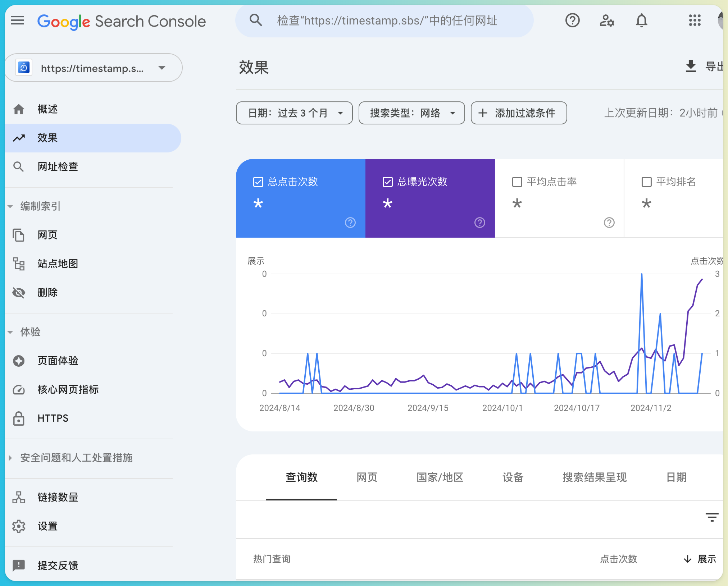Click the 2024/10/17 chart date label
Viewport: 728px width, 586px height.
(577, 408)
